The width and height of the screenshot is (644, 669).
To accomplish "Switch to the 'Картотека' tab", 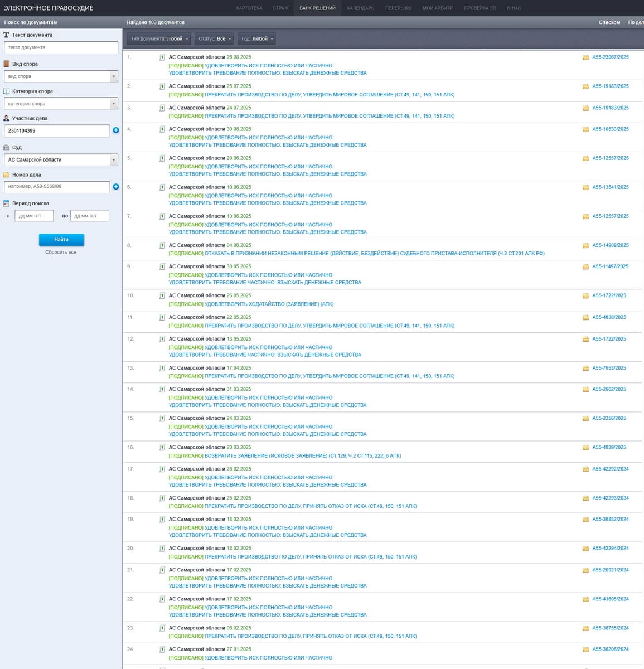I will 249,8.
